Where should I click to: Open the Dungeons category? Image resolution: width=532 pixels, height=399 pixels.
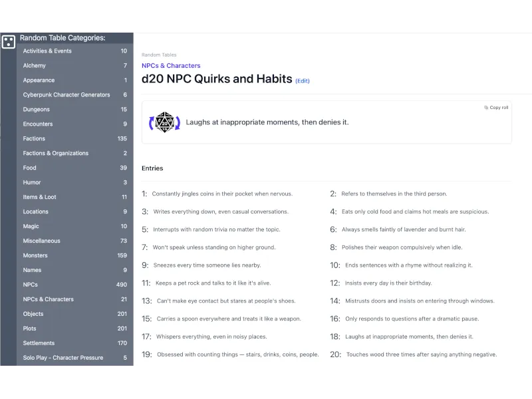pos(37,110)
